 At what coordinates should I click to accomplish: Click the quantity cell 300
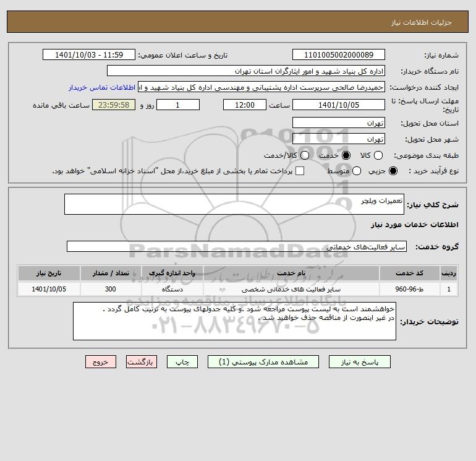[111, 289]
